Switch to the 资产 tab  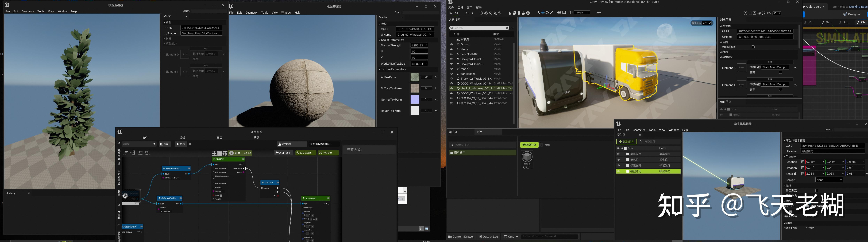click(480, 132)
